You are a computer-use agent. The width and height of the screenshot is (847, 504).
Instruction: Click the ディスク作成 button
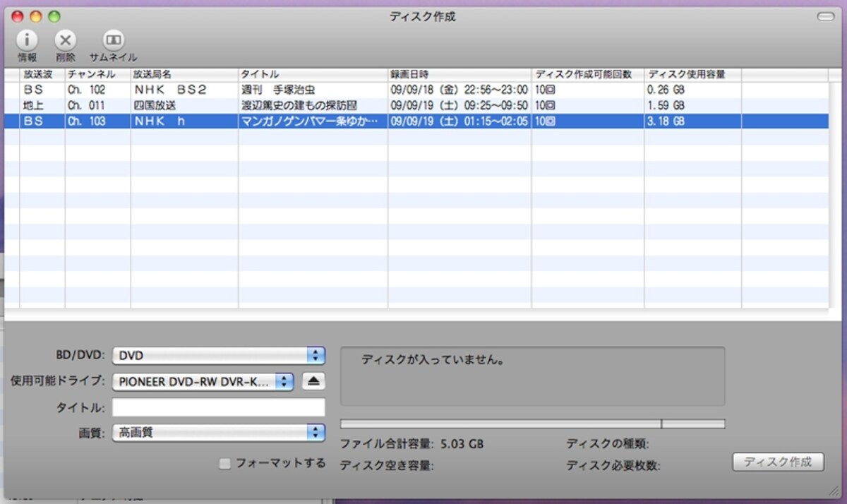[779, 462]
